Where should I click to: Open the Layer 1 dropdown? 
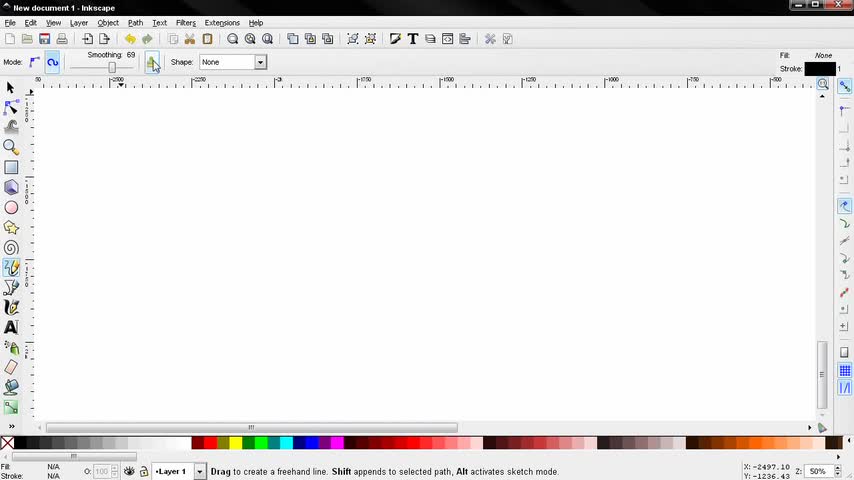pyautogui.click(x=179, y=471)
